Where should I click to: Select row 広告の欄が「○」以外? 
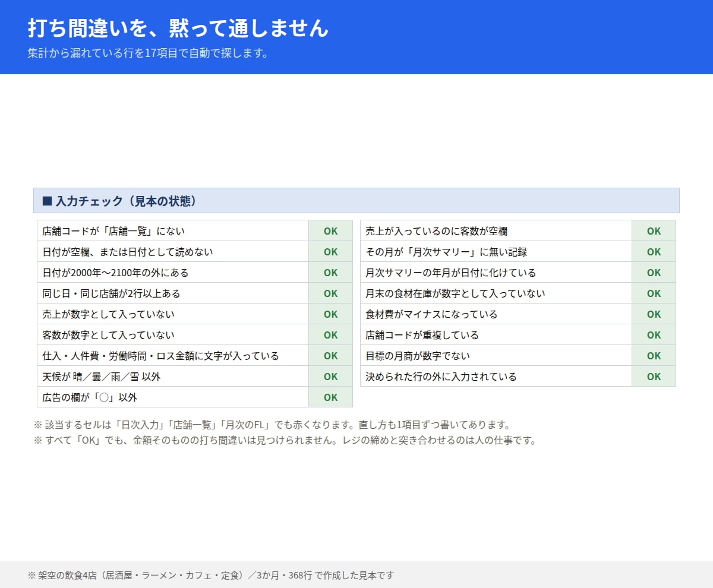195,397
